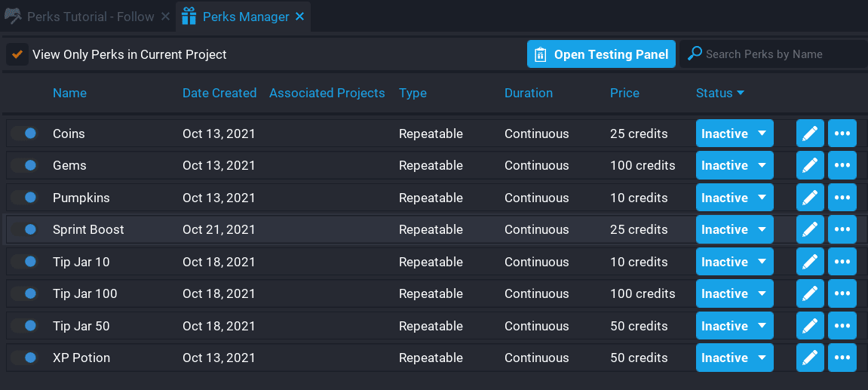Toggle the switch for the Coins perk

[24, 134]
